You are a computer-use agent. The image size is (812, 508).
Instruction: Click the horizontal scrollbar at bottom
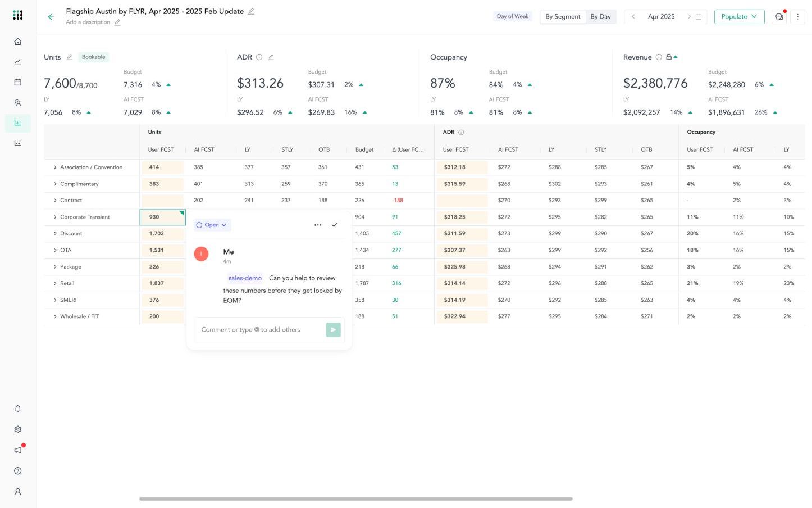(355, 498)
